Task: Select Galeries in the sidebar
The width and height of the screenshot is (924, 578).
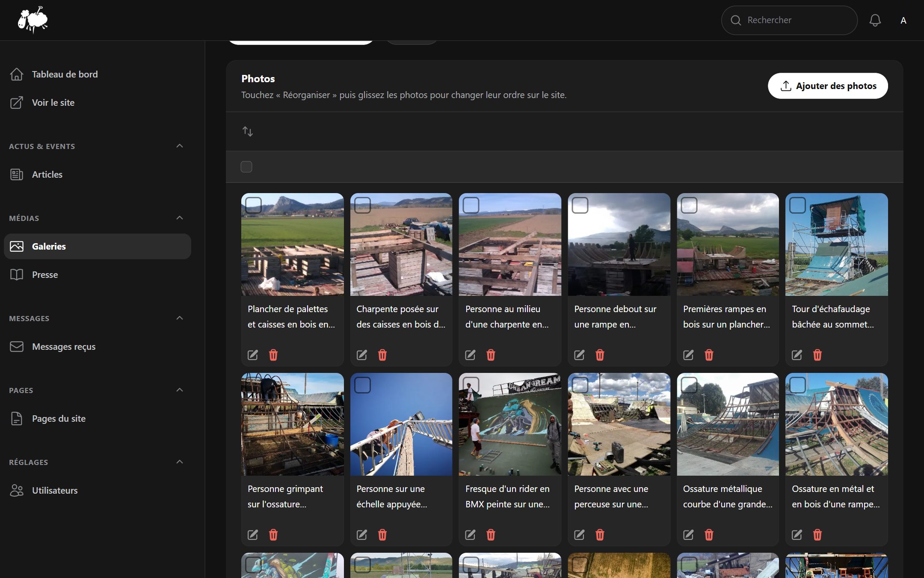Action: pos(98,246)
